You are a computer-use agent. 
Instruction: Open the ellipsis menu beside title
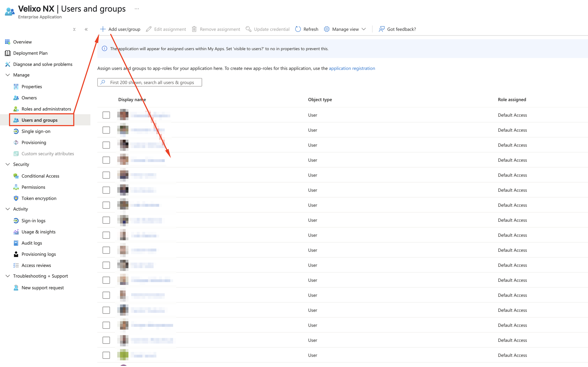pos(137,9)
